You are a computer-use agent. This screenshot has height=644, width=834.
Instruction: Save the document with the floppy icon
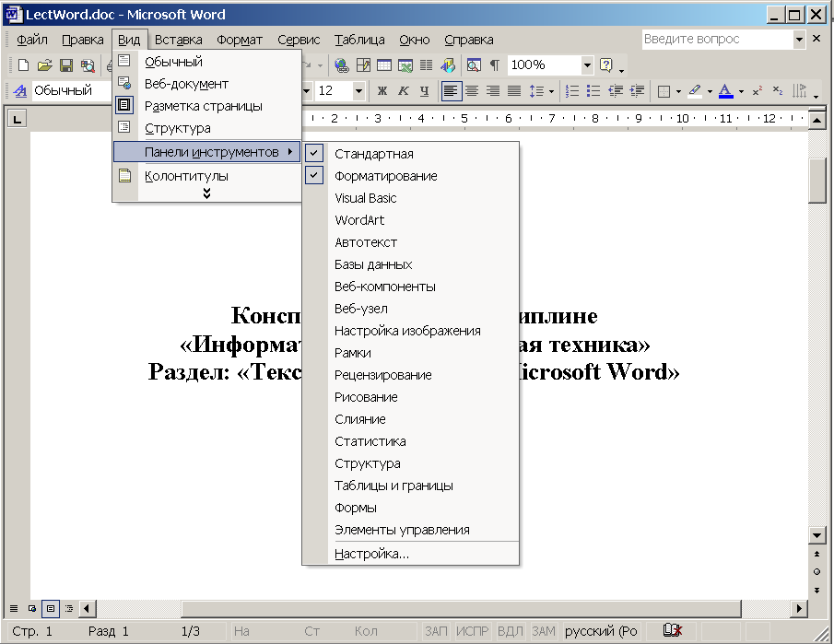66,65
